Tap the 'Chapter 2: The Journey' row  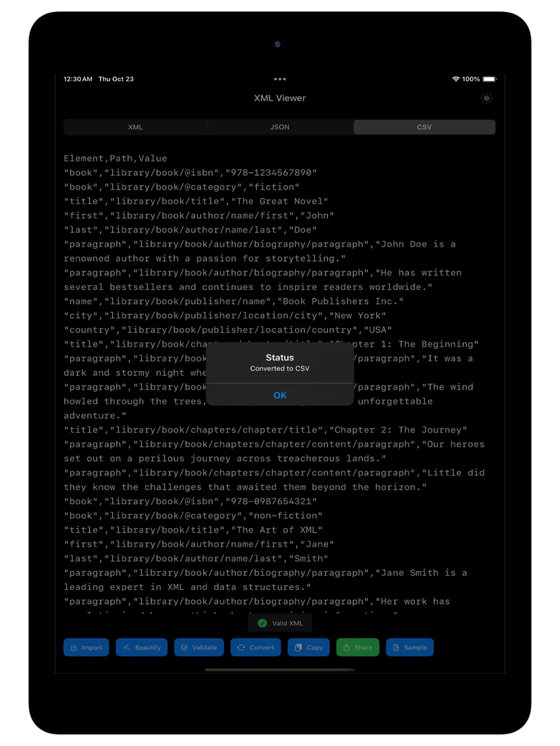point(266,430)
